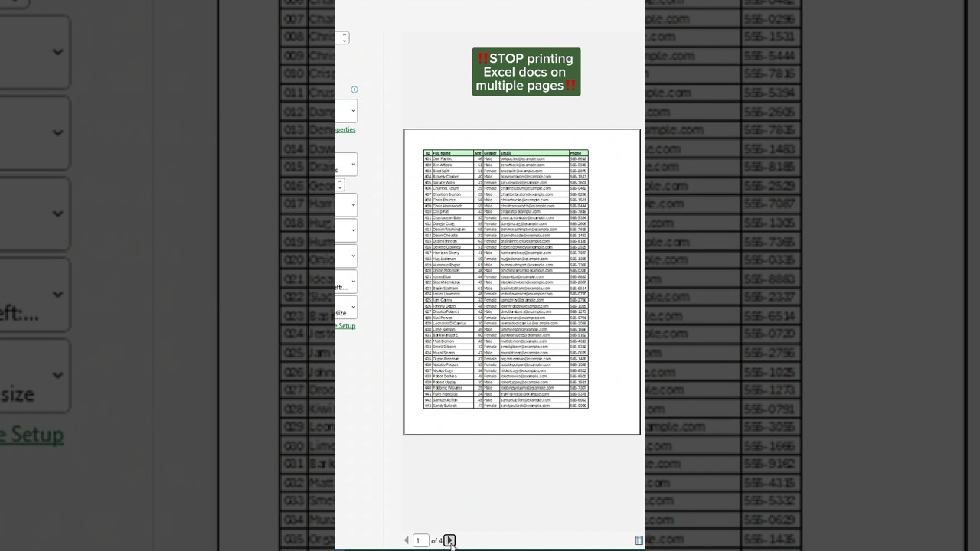The image size is (980, 551).
Task: Open the Page Setup link
Action: 346,326
